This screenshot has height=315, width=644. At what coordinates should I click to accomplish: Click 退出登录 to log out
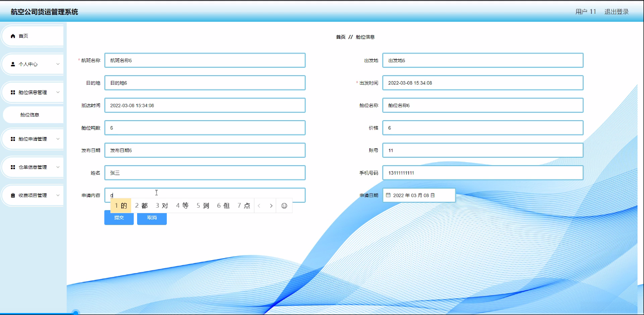pyautogui.click(x=616, y=12)
